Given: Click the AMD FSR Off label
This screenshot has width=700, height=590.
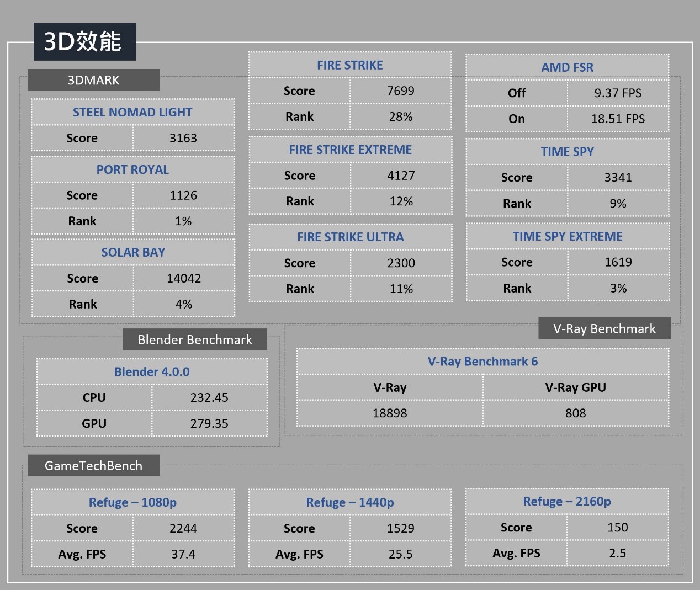Looking at the screenshot, I should coord(517,93).
